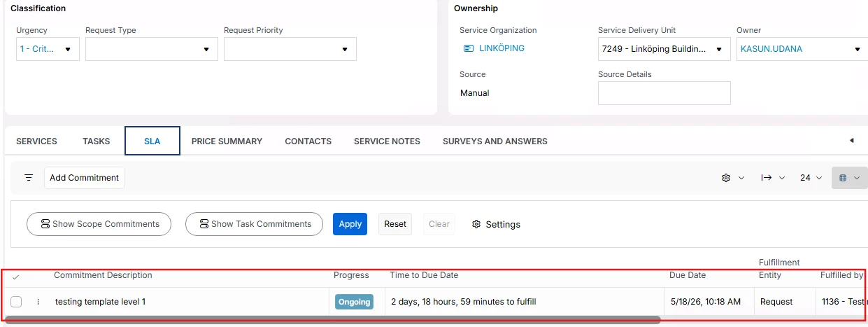Click the Settings gear next to Clear
The width and height of the screenshot is (868, 327).
coord(496,224)
